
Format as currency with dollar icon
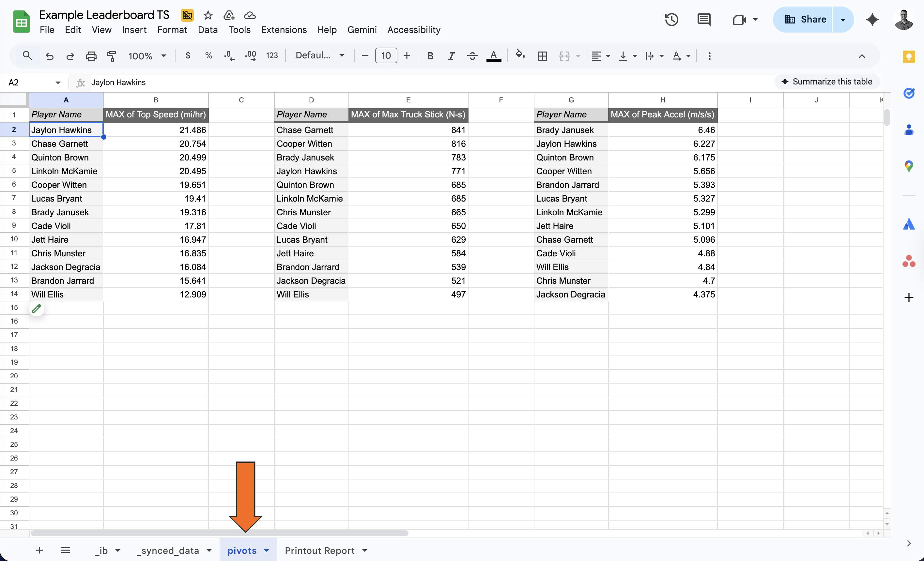click(188, 55)
